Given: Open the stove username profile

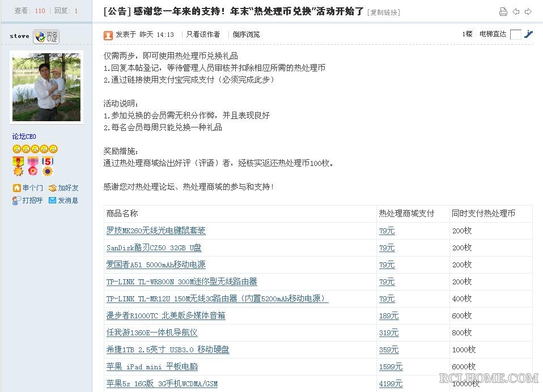Looking at the screenshot, I should click(19, 36).
